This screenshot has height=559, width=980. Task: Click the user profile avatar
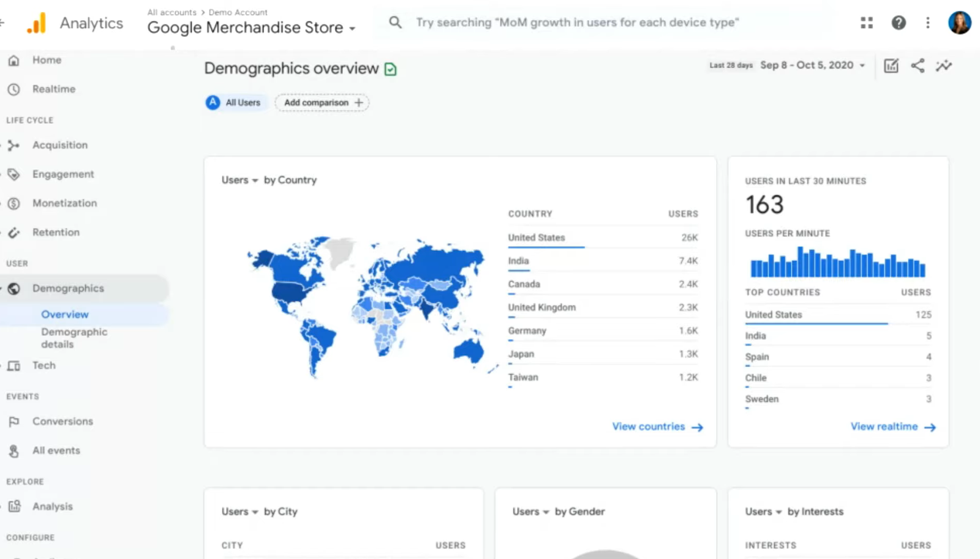click(x=959, y=23)
